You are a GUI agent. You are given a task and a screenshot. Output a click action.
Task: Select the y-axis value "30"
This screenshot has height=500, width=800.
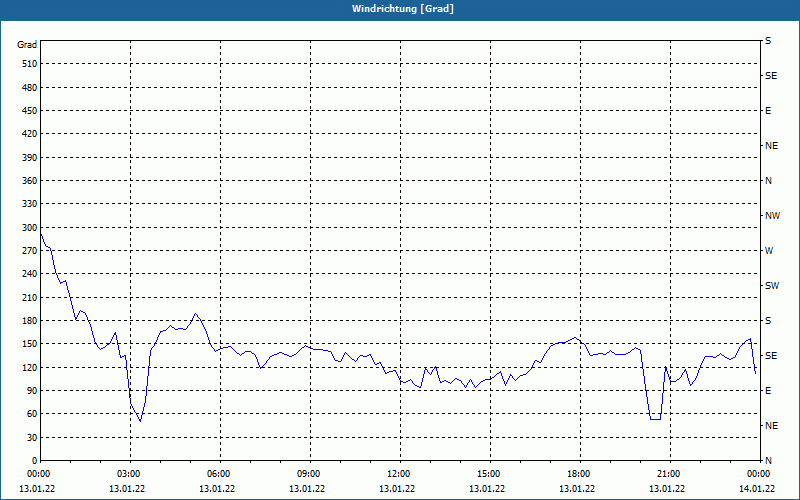32,438
